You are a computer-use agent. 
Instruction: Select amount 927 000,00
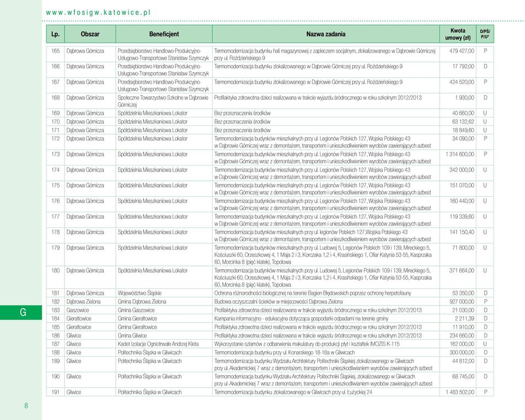coord(462,301)
